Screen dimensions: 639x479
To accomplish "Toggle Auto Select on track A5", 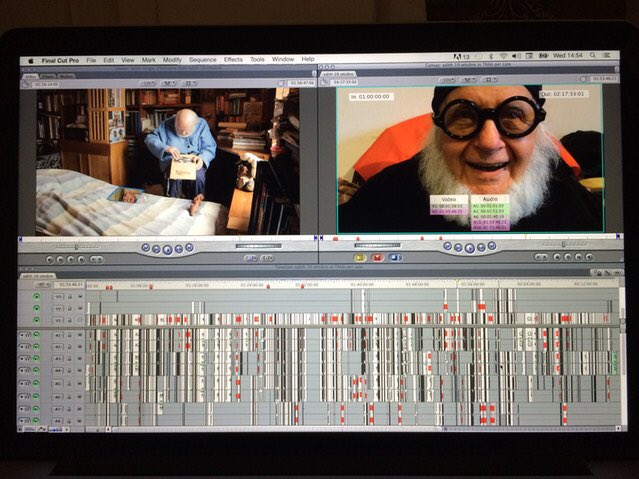I will (x=80, y=384).
